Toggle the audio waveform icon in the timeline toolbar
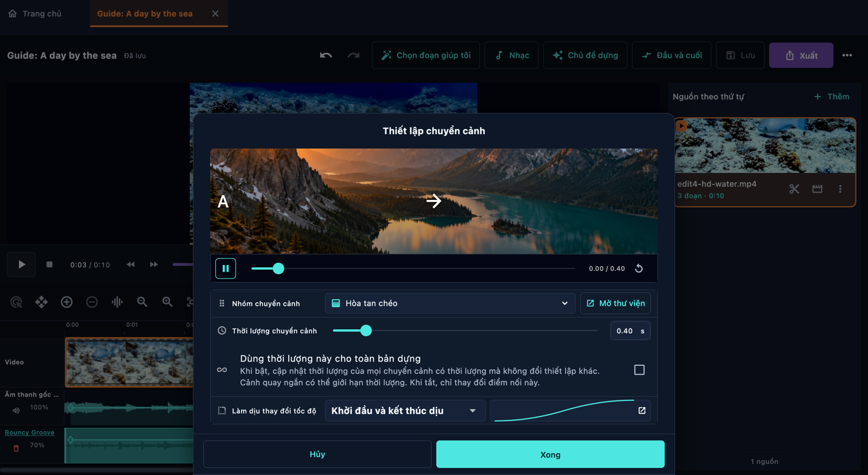The width and height of the screenshot is (868, 475). click(117, 302)
